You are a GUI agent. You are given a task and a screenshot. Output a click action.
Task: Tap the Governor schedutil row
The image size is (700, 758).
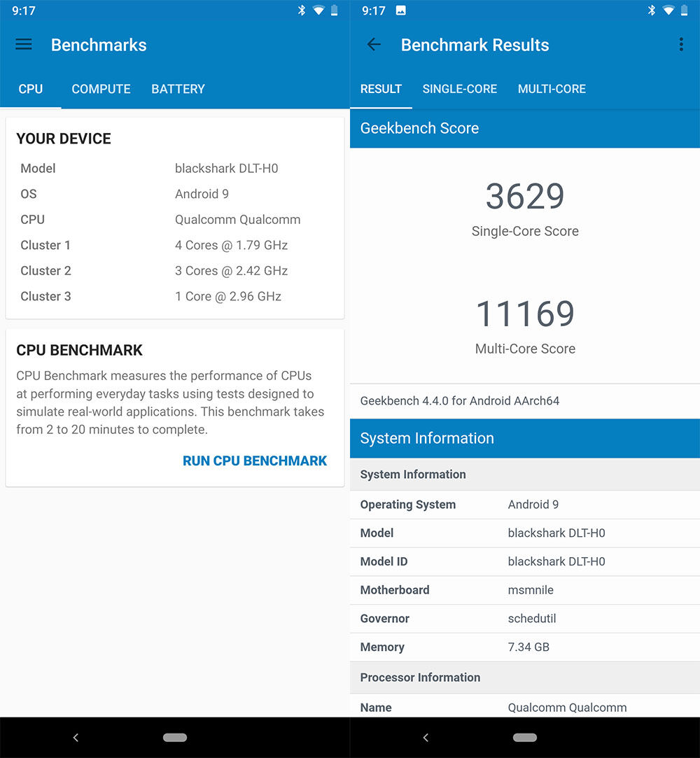525,619
